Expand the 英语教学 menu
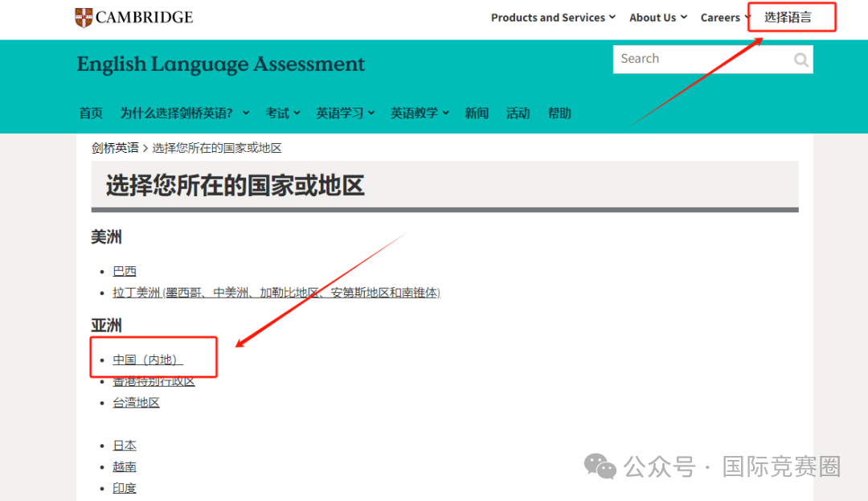Viewport: 868px width, 501px height. pyautogui.click(x=420, y=113)
